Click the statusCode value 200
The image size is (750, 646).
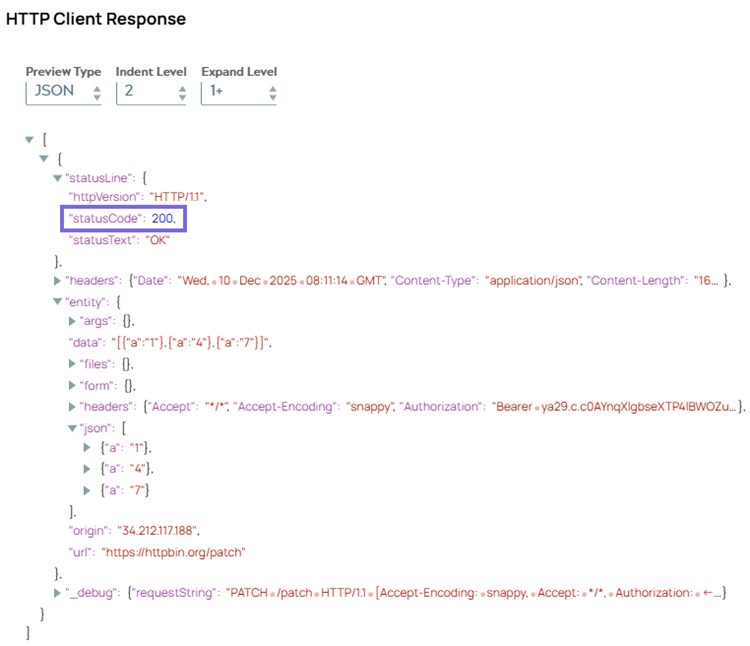click(165, 218)
